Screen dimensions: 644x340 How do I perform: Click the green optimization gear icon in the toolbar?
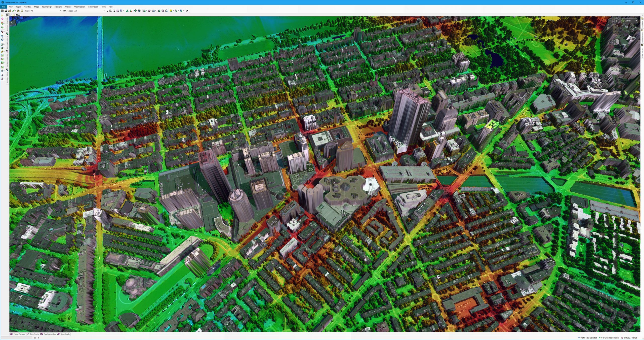[x=159, y=11]
